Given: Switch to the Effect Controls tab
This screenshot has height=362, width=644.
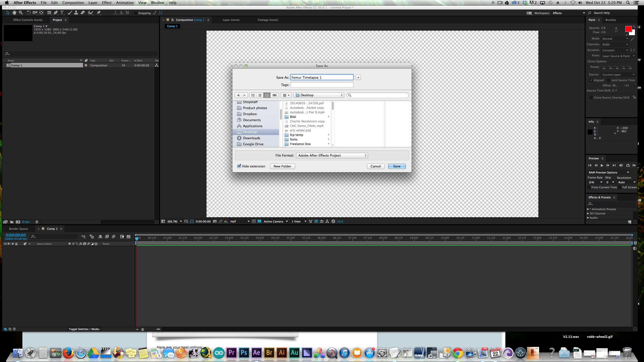Looking at the screenshot, I should (x=28, y=20).
